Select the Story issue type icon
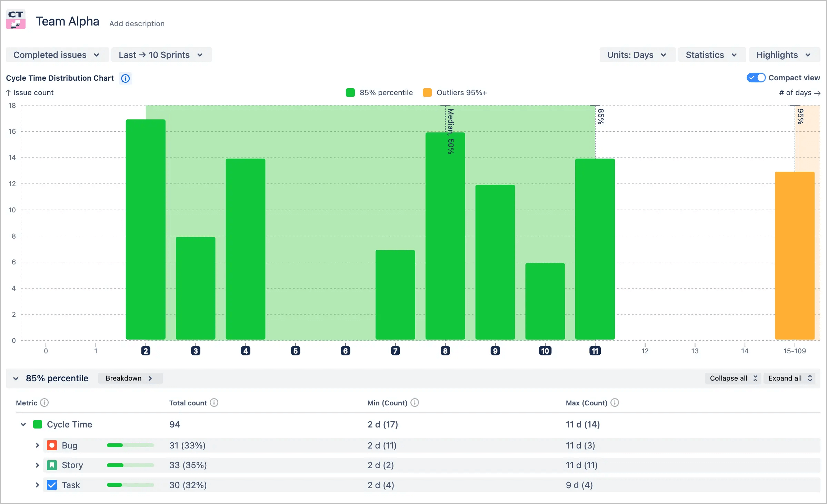827x504 pixels. point(52,465)
